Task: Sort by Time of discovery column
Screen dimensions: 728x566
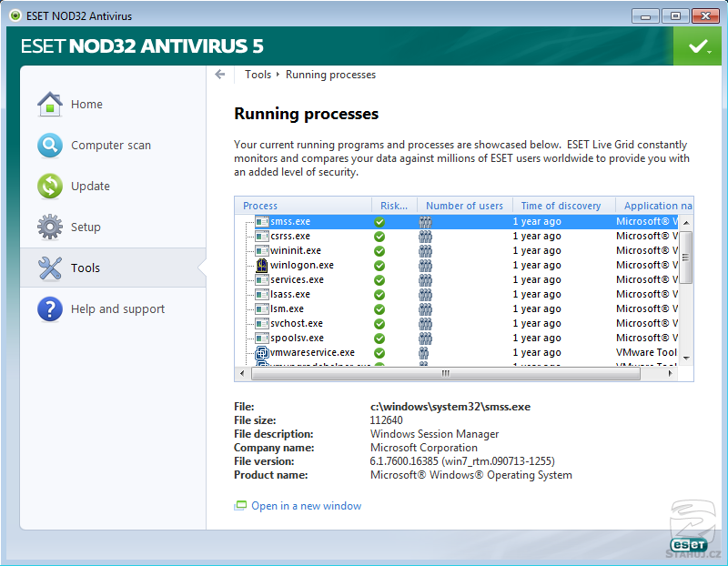Action: [x=561, y=206]
